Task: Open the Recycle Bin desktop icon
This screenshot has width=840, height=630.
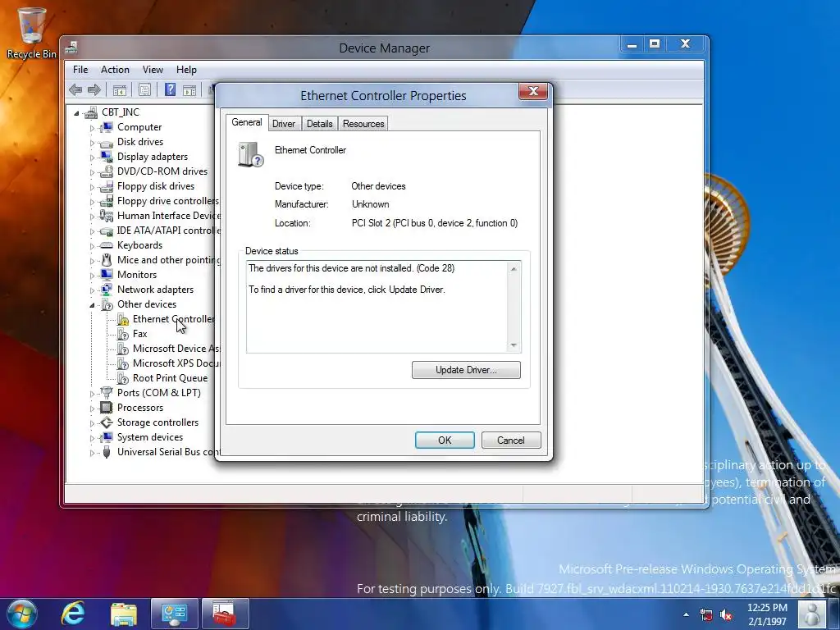Action: (32, 32)
